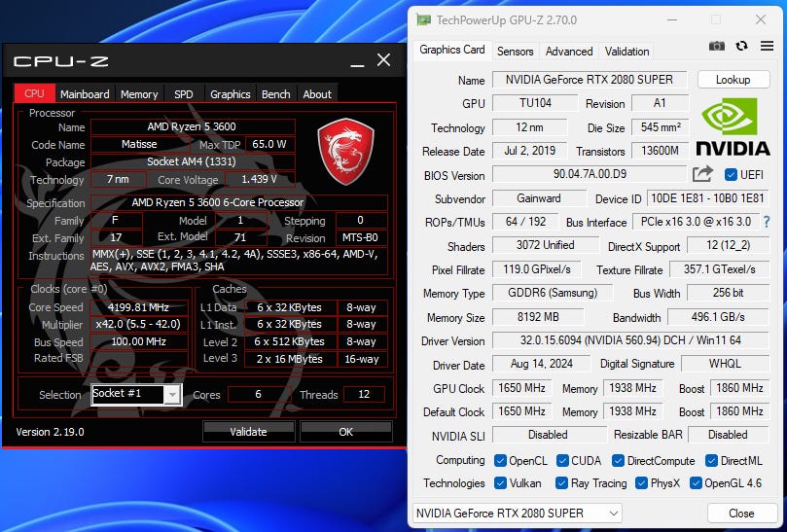Click the Bus Speed 100.00 MHz value
The width and height of the screenshot is (787, 532).
point(138,341)
